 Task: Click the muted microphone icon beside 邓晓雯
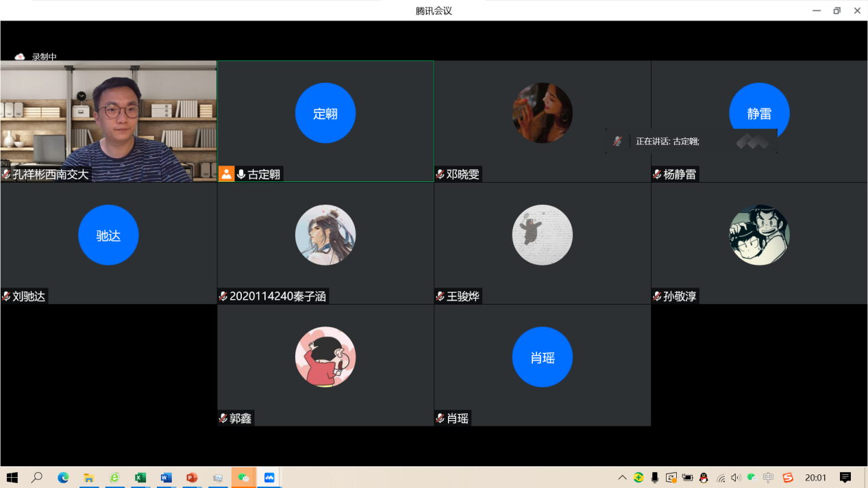440,175
